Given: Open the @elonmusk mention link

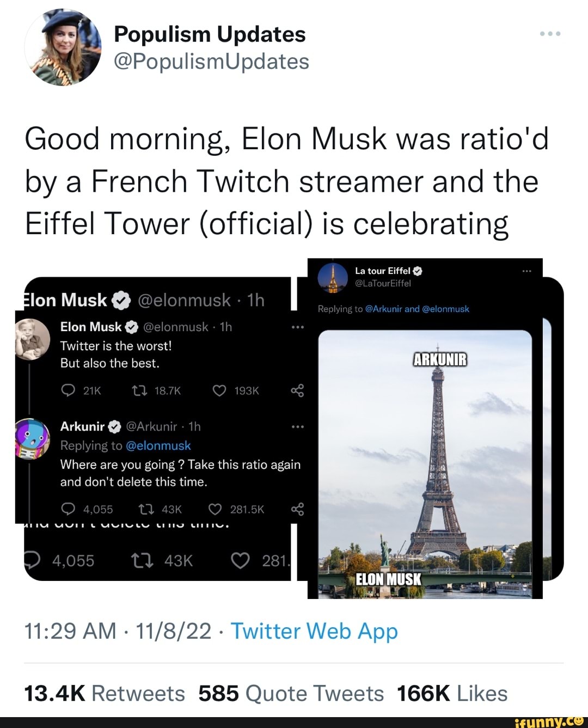Looking at the screenshot, I should point(159,445).
